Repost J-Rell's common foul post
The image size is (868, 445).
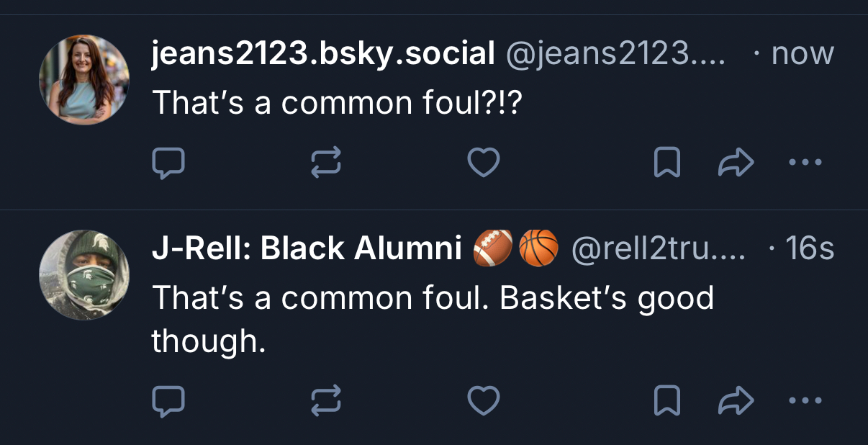coord(325,401)
